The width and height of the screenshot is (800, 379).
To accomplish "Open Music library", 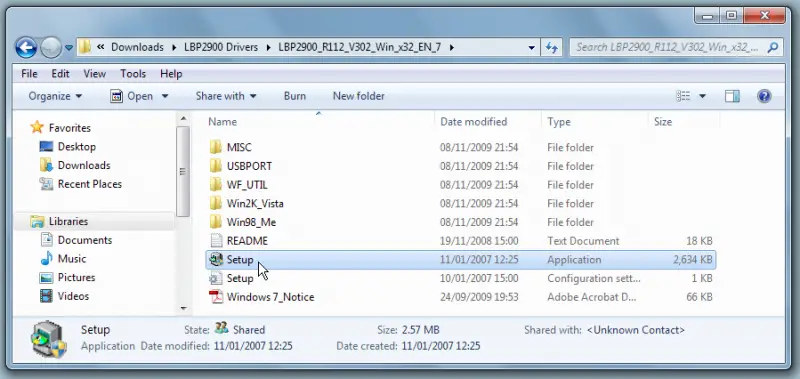I will click(x=63, y=259).
